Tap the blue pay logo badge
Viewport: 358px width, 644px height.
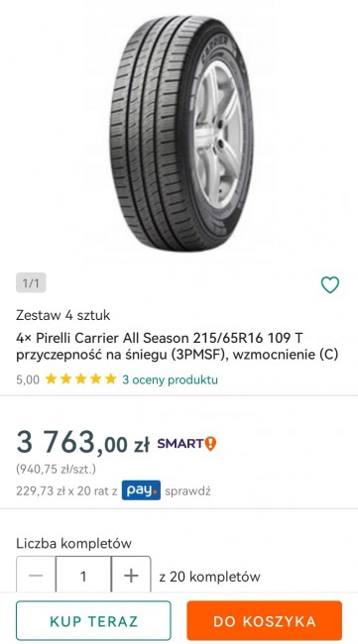coord(141,490)
